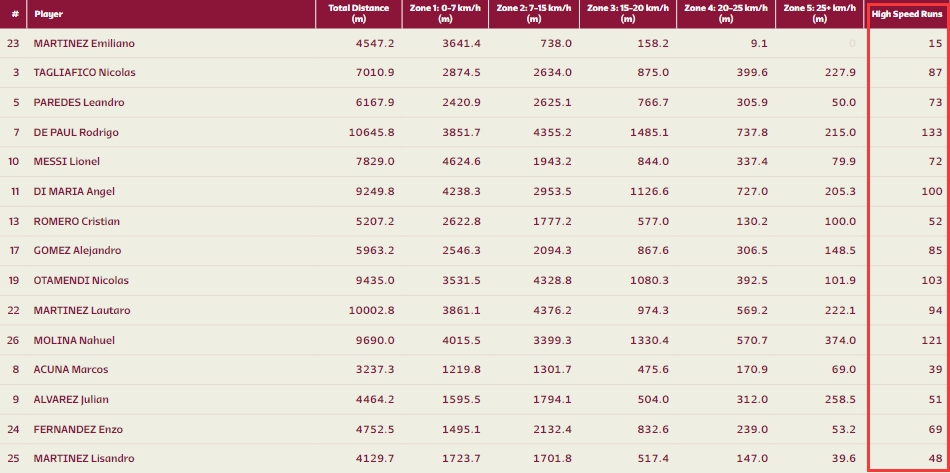
Task: Click the Zone 1: 0-7 km/h header
Action: click(x=445, y=14)
